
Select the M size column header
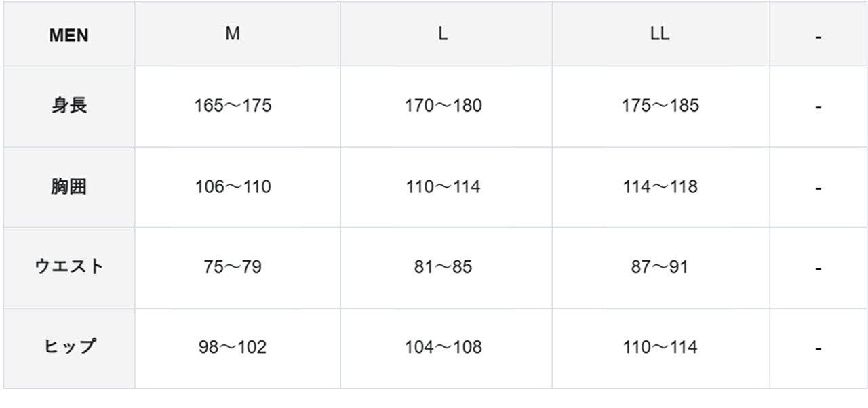pos(233,34)
